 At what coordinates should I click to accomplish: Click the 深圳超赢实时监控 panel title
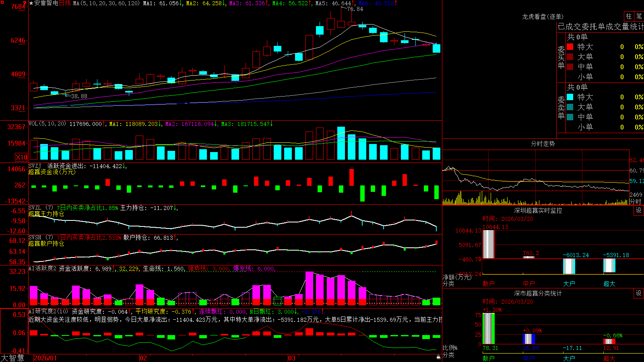(538, 210)
